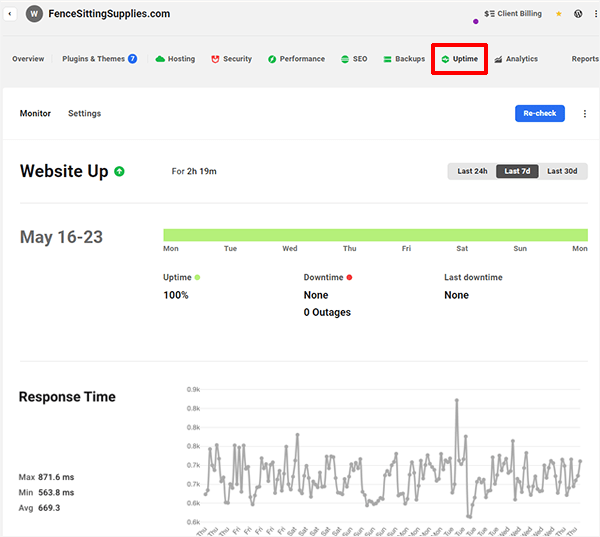Click the Security shield icon
Screen dimensions: 600x537
[x=215, y=59]
